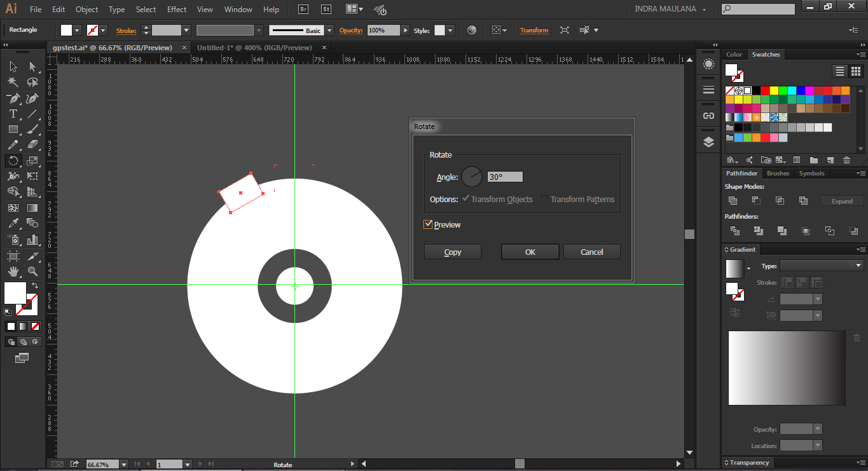This screenshot has height=471, width=868.
Task: Expand the Gradient Type dropdown
Action: 858,266
